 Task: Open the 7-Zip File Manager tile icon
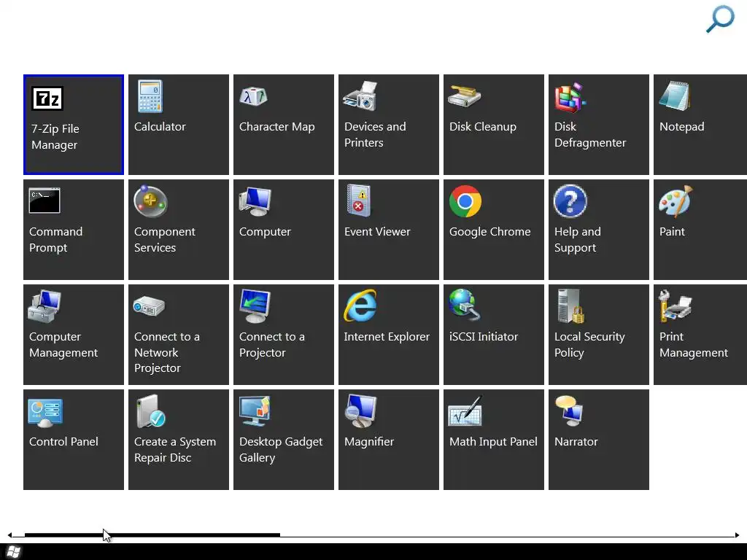click(x=47, y=98)
